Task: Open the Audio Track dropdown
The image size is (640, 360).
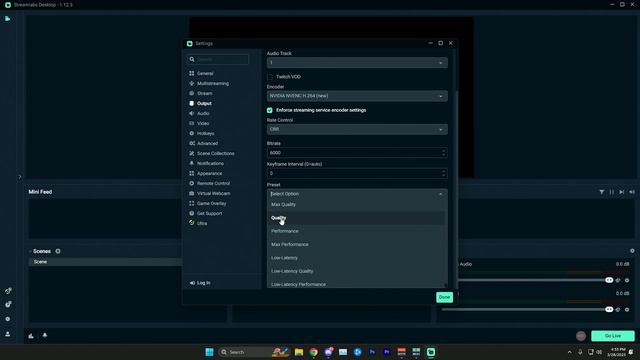Action: click(357, 62)
